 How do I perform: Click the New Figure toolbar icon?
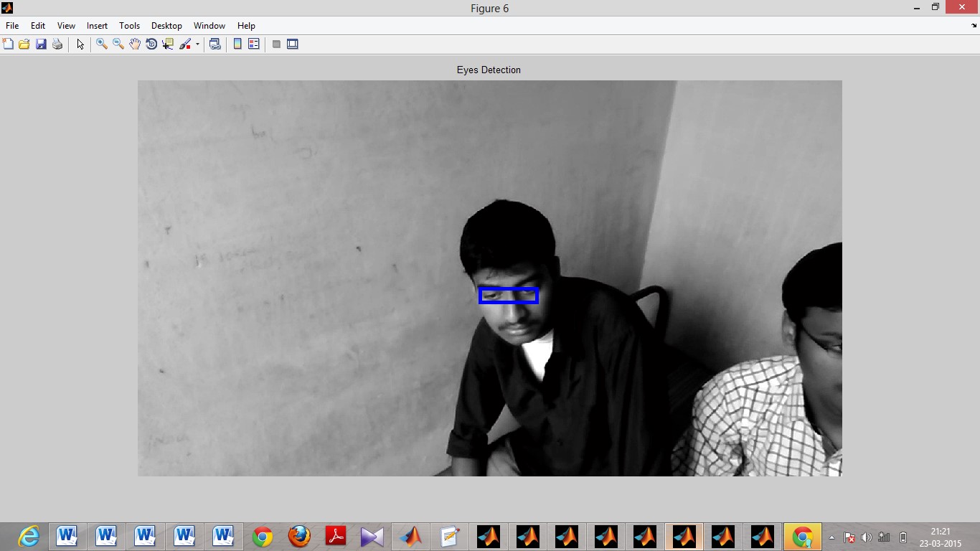(x=8, y=44)
